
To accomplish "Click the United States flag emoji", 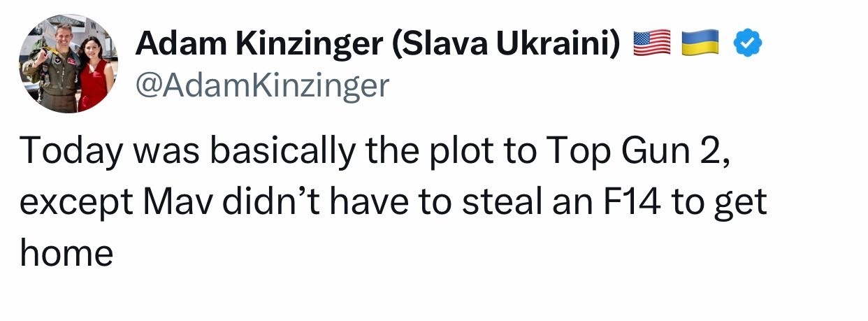I will pyautogui.click(x=651, y=44).
